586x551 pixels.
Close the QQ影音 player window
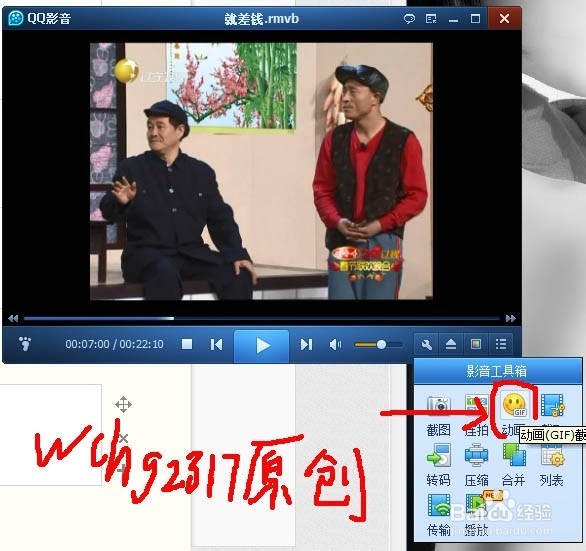click(504, 18)
